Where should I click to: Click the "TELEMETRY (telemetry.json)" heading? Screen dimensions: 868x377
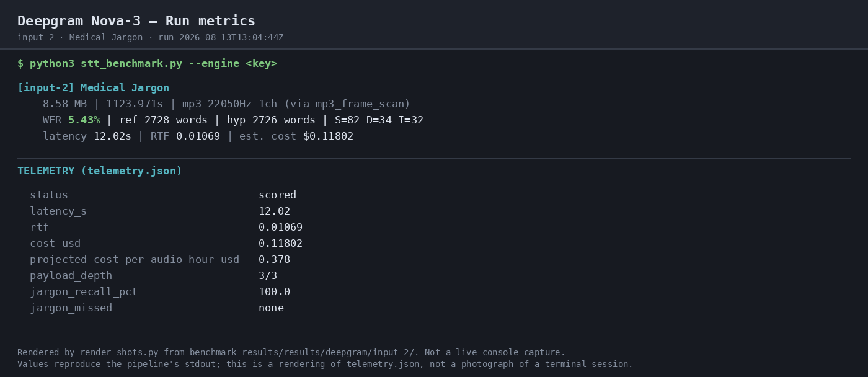coord(100,171)
